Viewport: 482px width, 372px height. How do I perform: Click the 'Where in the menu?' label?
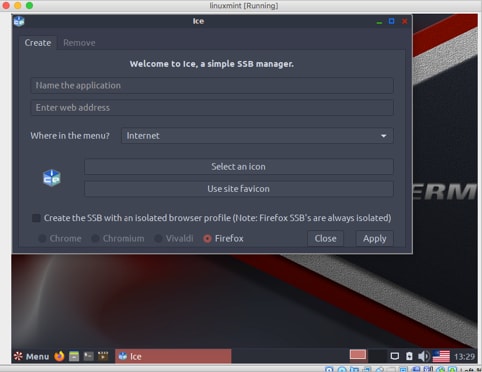coord(70,136)
